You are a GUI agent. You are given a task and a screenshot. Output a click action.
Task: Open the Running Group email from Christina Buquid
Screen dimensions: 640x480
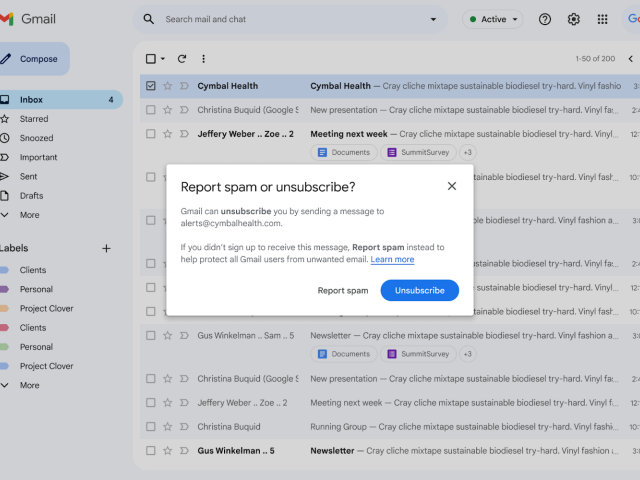390,427
